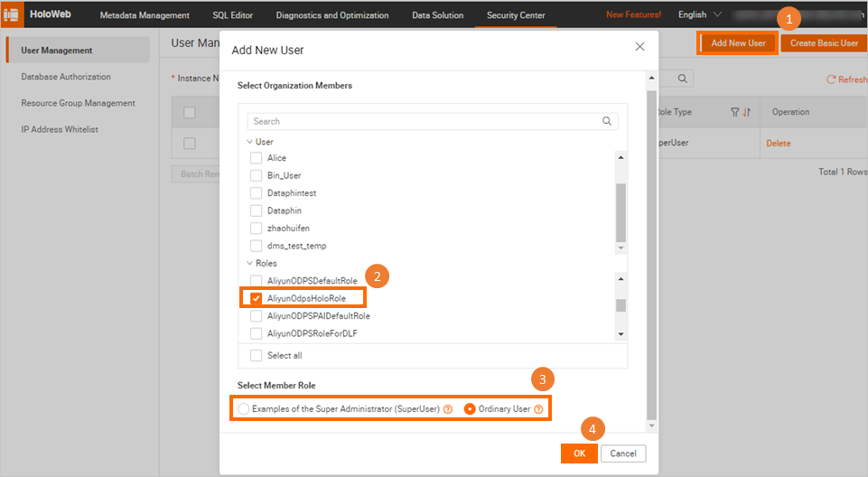Check the AliyunODPSDefaultRole checkbox
Image resolution: width=868 pixels, height=477 pixels.
(256, 281)
